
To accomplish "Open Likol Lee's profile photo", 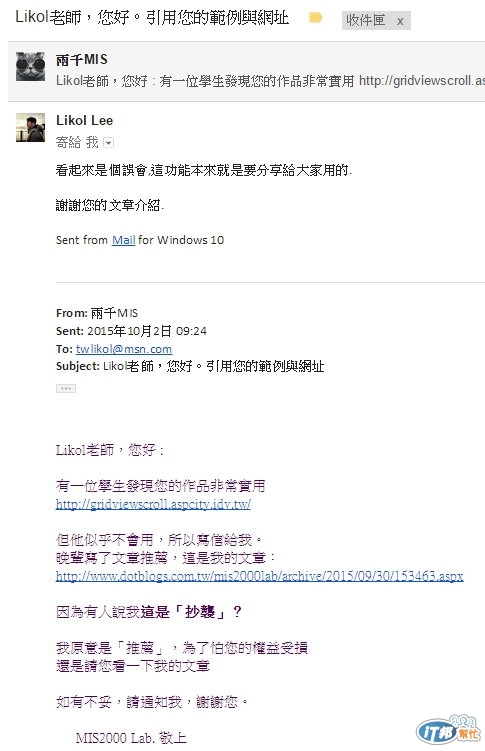I will point(31,127).
